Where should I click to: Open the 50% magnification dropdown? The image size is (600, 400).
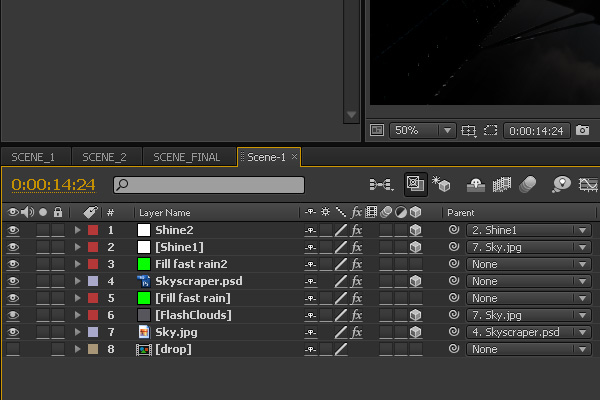pos(422,131)
